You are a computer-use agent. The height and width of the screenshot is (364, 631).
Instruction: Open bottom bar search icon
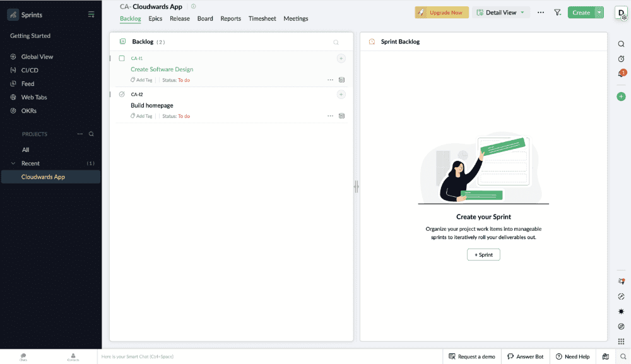[623, 356]
